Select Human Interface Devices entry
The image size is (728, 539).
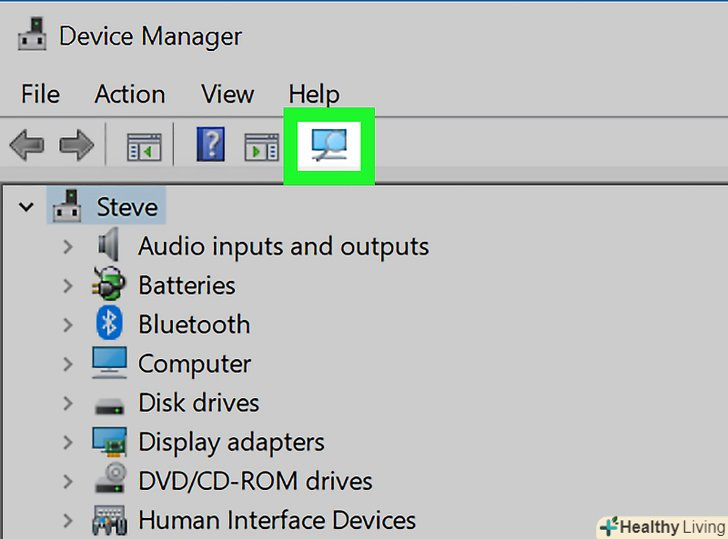(x=276, y=520)
